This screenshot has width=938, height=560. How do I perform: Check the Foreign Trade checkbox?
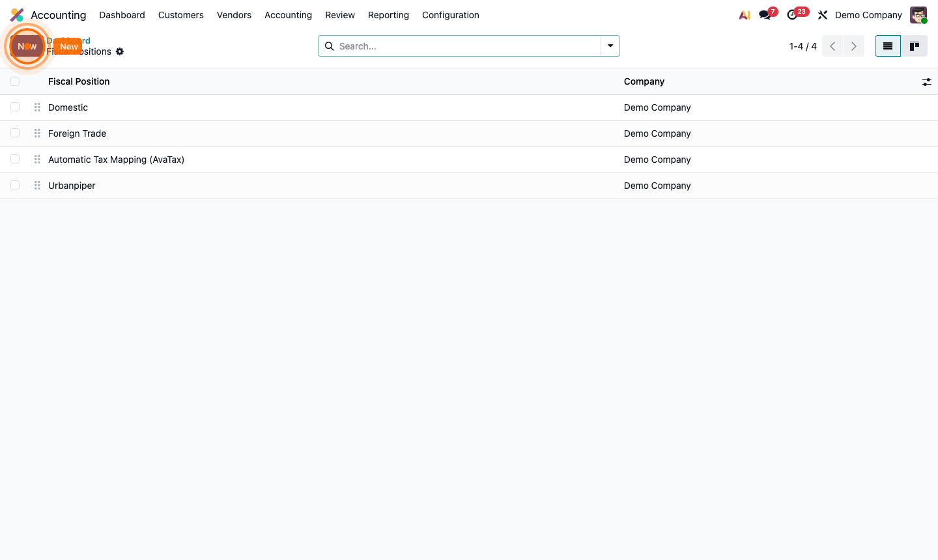tap(15, 133)
